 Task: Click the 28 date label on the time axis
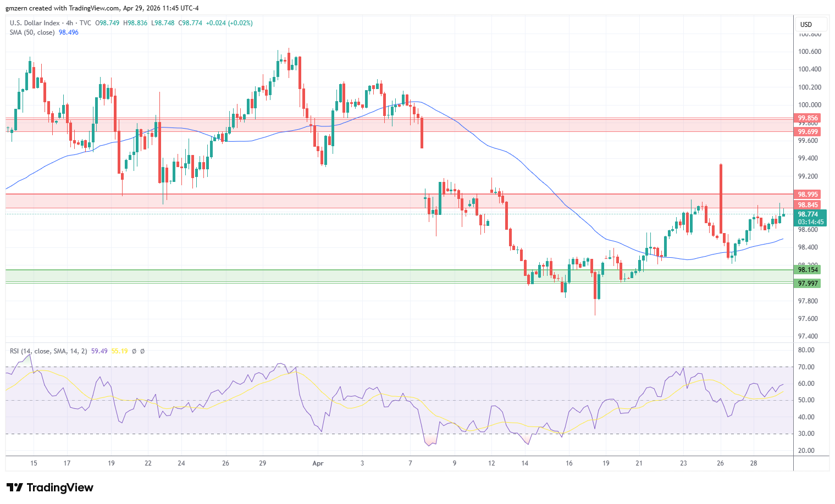tap(754, 463)
